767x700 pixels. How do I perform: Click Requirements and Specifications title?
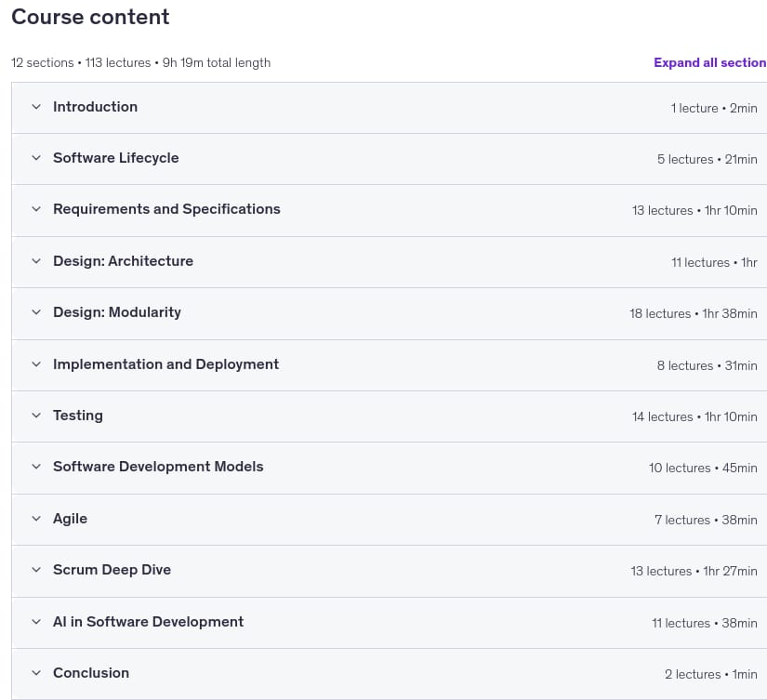tap(166, 209)
